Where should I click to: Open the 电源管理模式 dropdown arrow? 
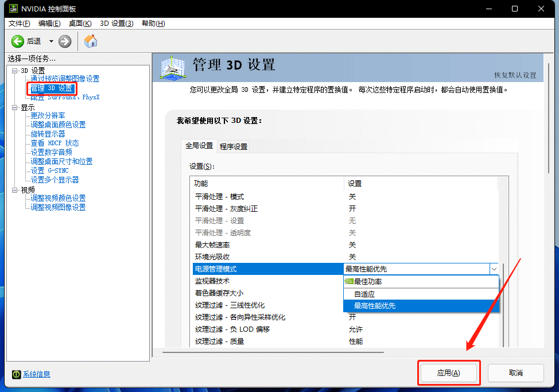[x=495, y=269]
